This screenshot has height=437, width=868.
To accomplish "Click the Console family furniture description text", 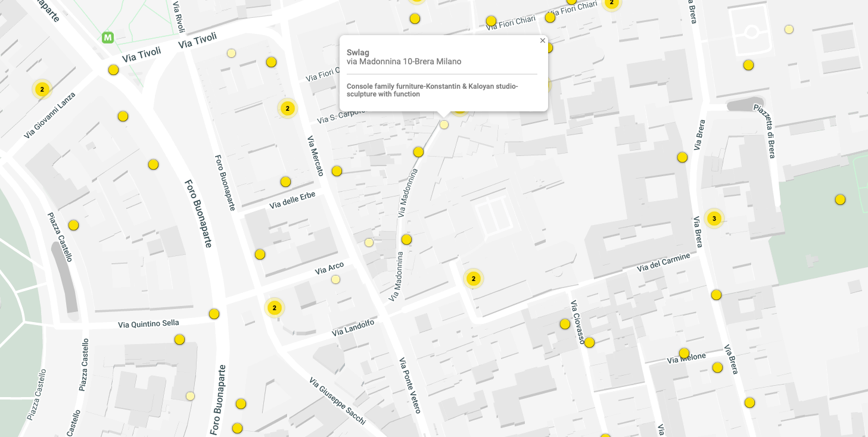I will pyautogui.click(x=433, y=90).
